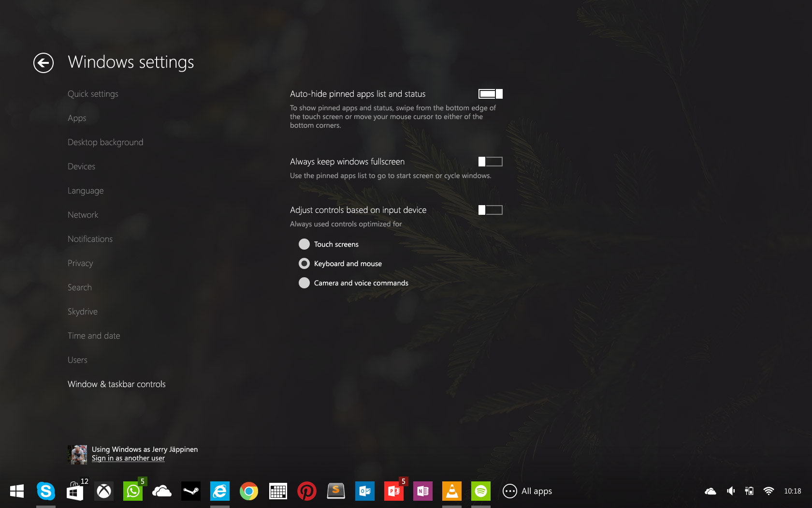812x508 pixels.
Task: Click Sign in as another user
Action: click(x=128, y=458)
